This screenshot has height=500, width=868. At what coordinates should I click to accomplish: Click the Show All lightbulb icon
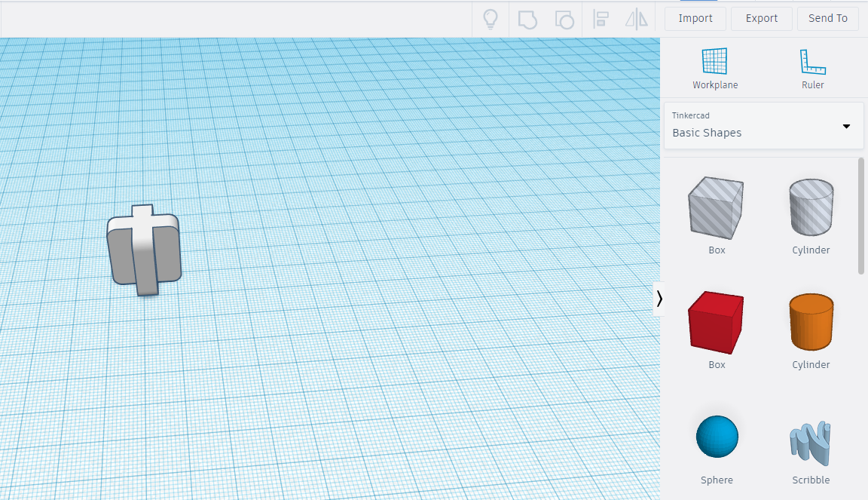point(491,19)
